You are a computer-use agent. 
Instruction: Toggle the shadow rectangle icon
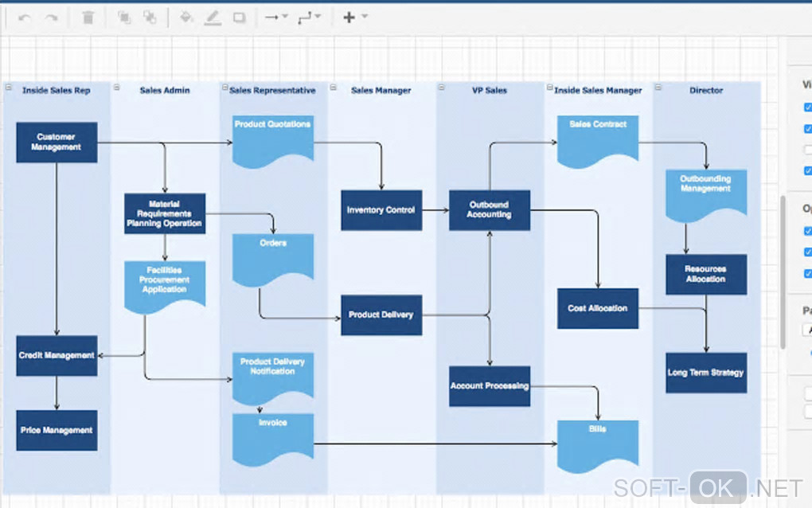pos(239,18)
